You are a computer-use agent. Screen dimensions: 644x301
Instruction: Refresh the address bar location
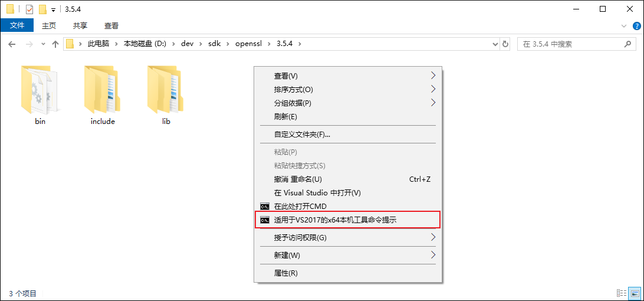[505, 44]
